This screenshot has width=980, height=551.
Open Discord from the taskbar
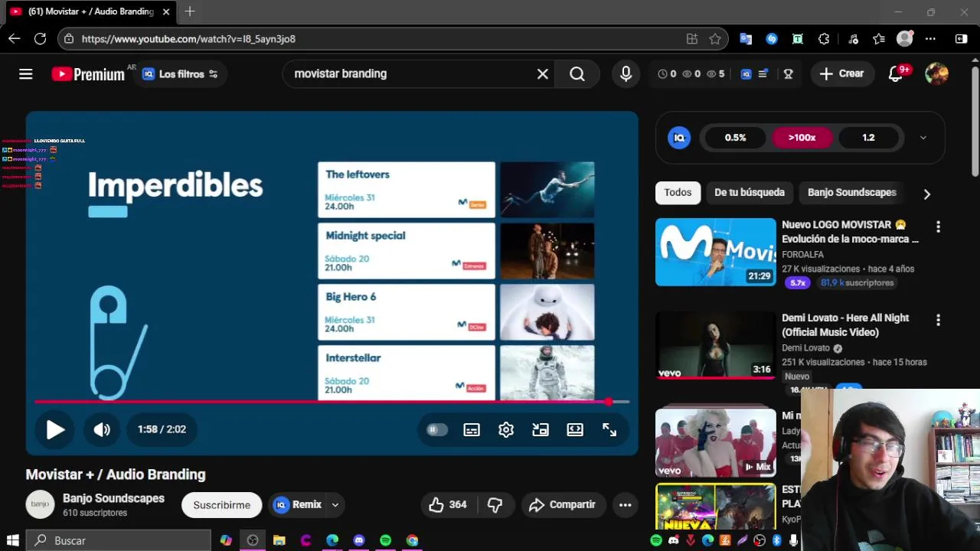[x=359, y=540]
